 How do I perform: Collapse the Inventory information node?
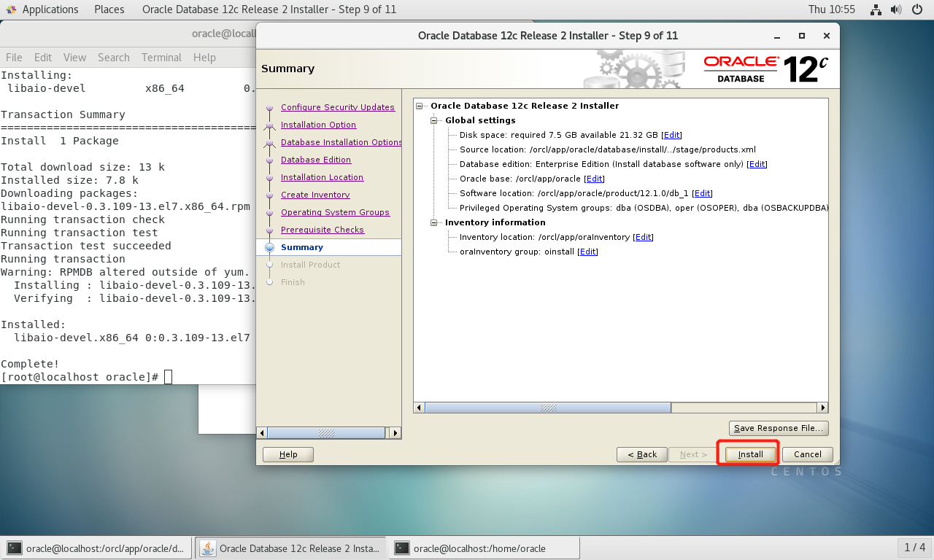coord(434,222)
